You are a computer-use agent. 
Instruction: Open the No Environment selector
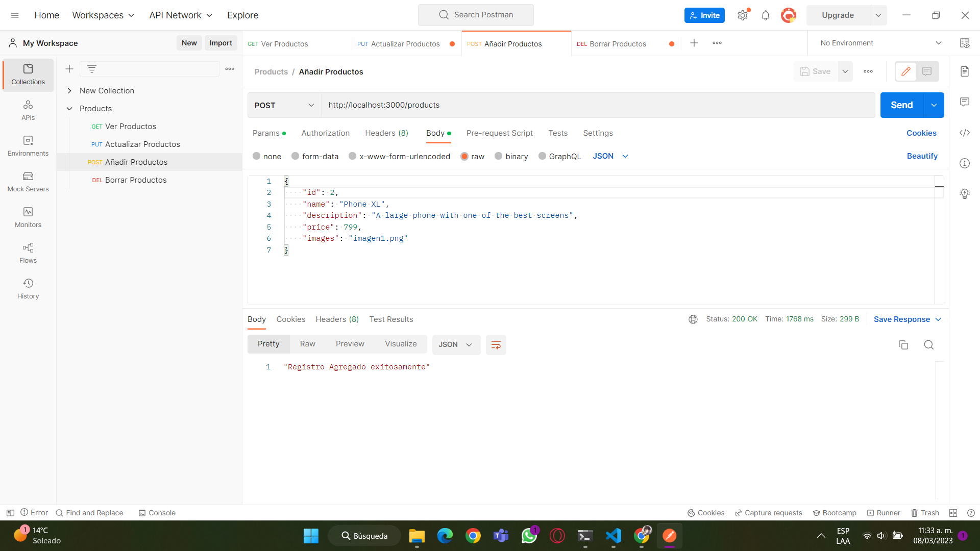[x=879, y=43]
